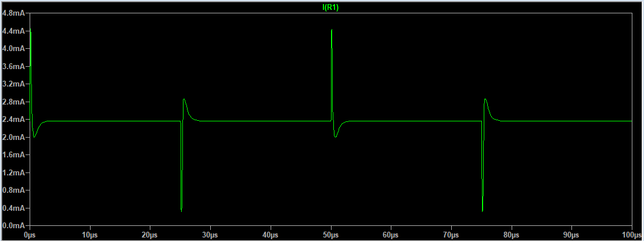Image resolution: width=644 pixels, height=241 pixels.
Task: Click the waveform dip bottom at 25µs
Action: (181, 211)
